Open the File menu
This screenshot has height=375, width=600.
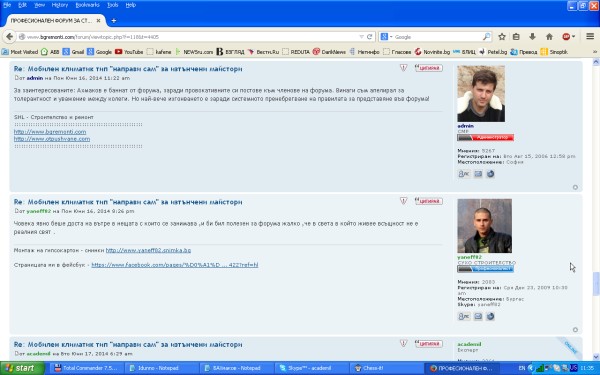coord(7,5)
